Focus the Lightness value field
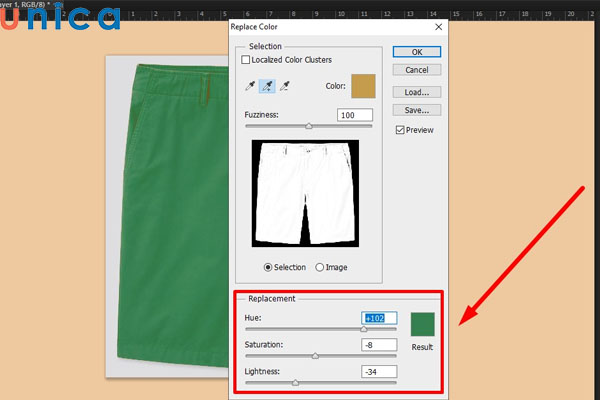The width and height of the screenshot is (600, 400). point(379,372)
